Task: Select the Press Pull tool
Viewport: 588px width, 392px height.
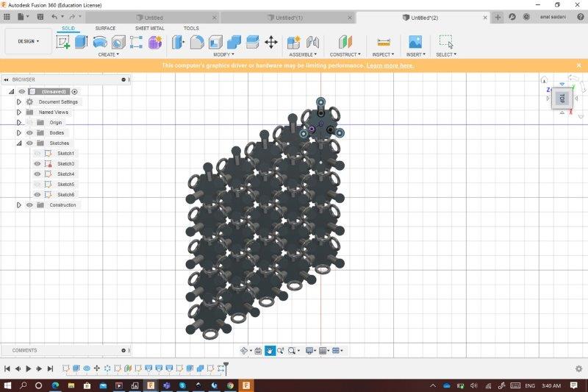Action: [178, 42]
